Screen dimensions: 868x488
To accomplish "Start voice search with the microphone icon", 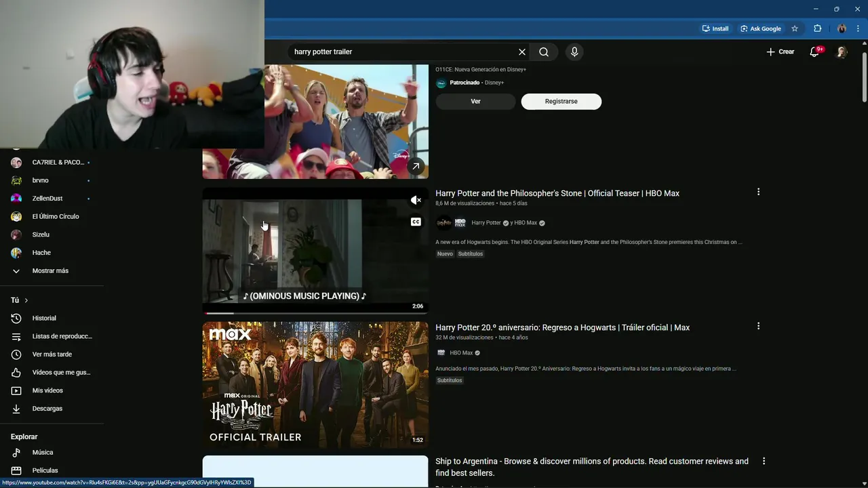I will click(574, 52).
